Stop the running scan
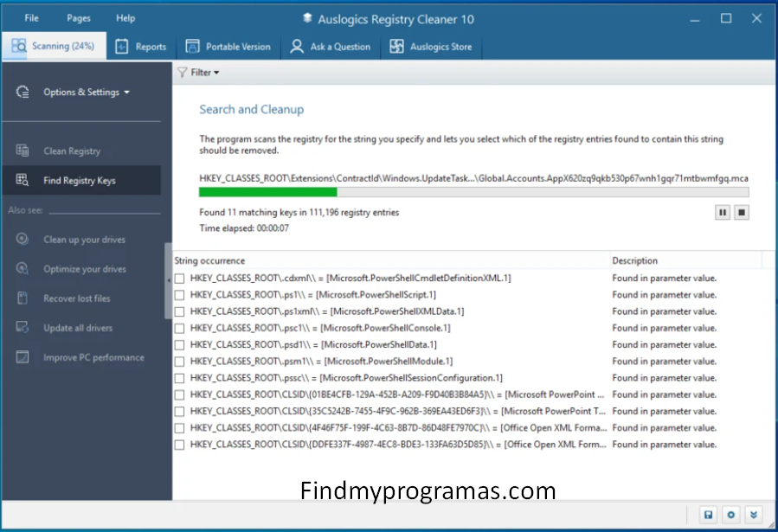The width and height of the screenshot is (778, 532). 742,212
